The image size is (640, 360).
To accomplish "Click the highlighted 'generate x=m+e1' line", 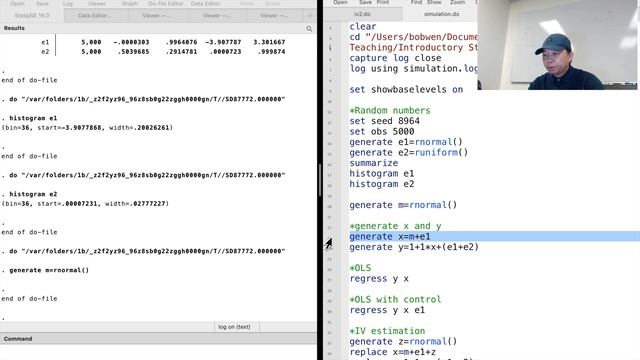I will 389,236.
